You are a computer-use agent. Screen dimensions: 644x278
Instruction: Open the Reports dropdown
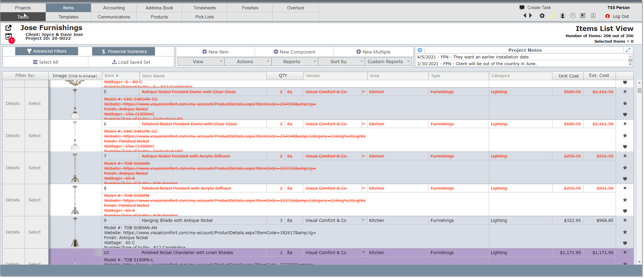pyautogui.click(x=295, y=62)
